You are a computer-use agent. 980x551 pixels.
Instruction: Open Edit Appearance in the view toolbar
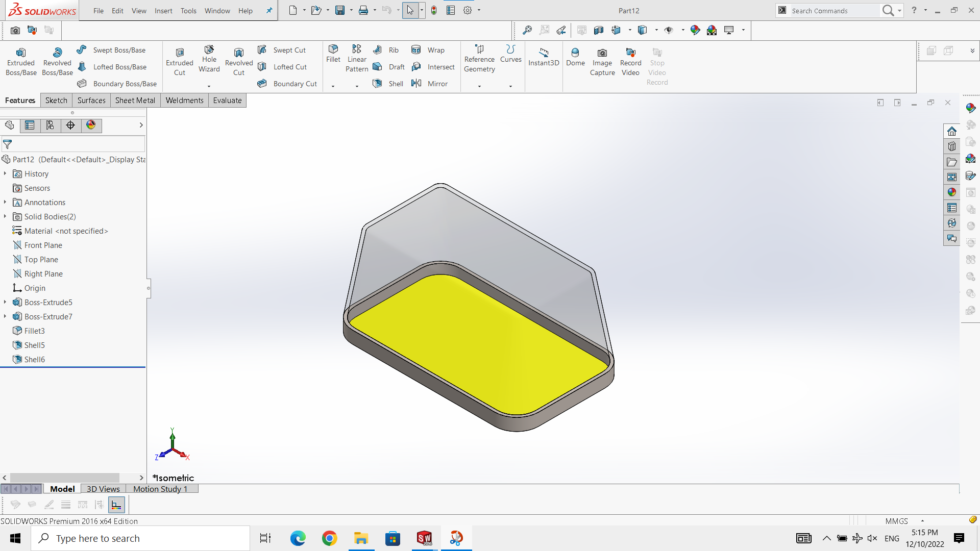pos(695,30)
